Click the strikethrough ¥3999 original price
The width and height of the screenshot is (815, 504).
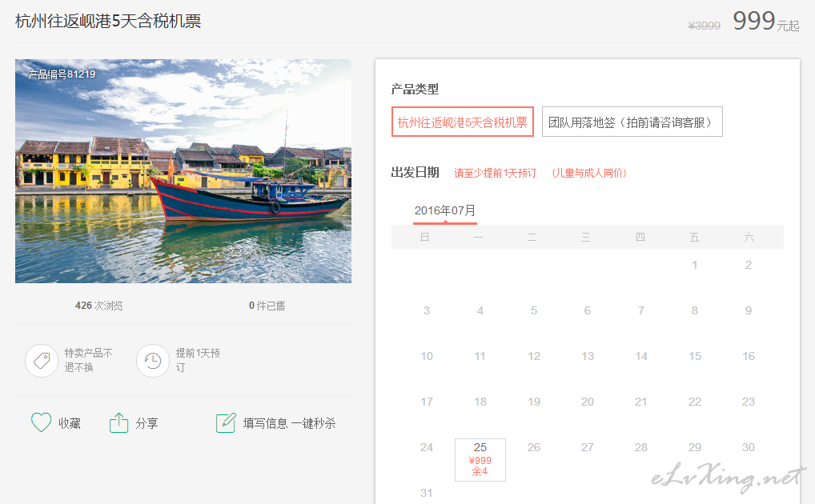704,26
